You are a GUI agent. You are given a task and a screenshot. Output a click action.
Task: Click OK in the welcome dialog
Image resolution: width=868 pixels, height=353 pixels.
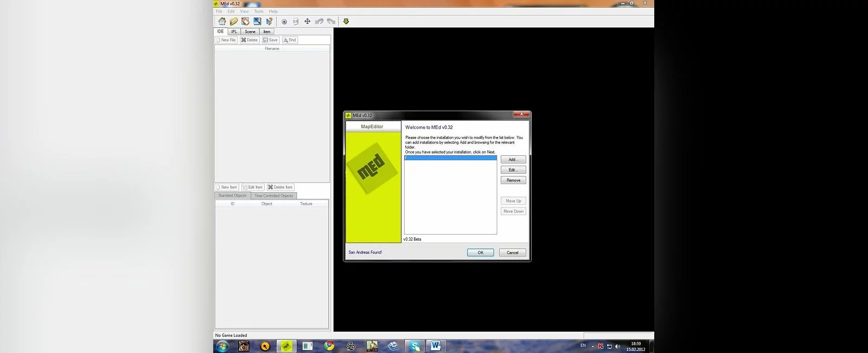coord(481,253)
